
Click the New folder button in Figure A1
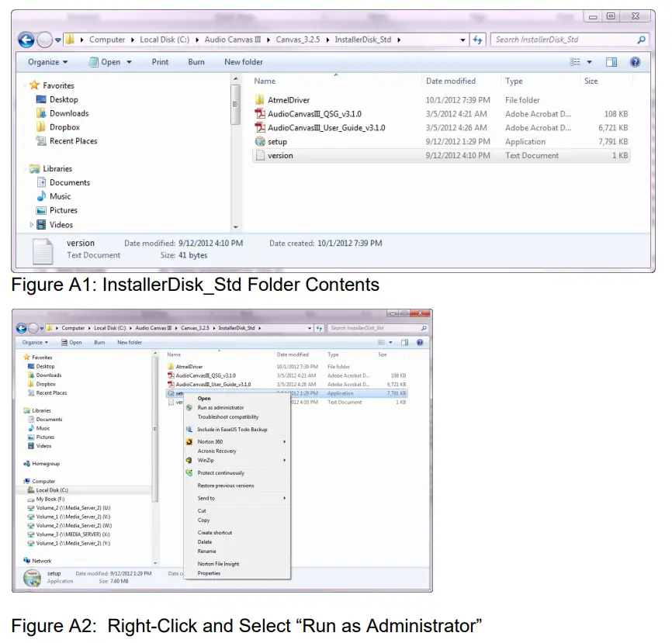point(243,62)
